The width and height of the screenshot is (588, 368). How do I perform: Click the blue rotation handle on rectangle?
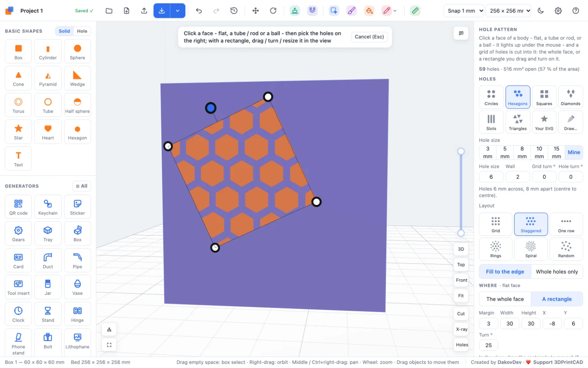tap(211, 108)
